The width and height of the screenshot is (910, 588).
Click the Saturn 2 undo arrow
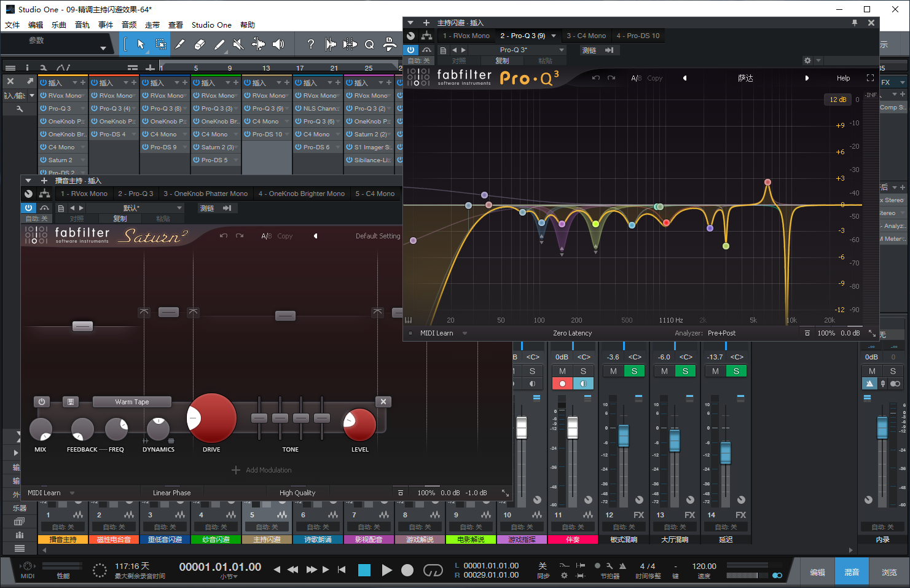pyautogui.click(x=224, y=236)
